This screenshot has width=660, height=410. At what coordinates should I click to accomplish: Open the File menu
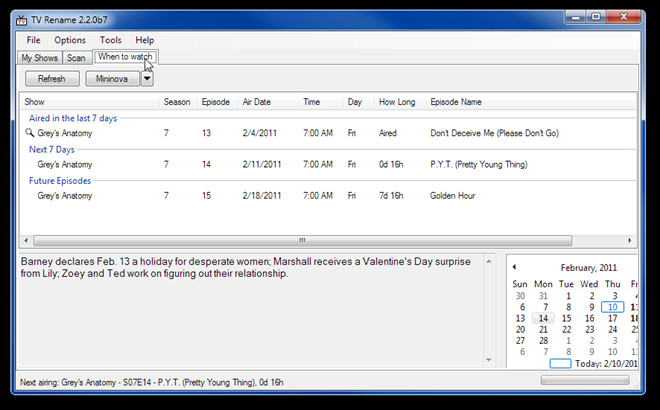(x=33, y=40)
